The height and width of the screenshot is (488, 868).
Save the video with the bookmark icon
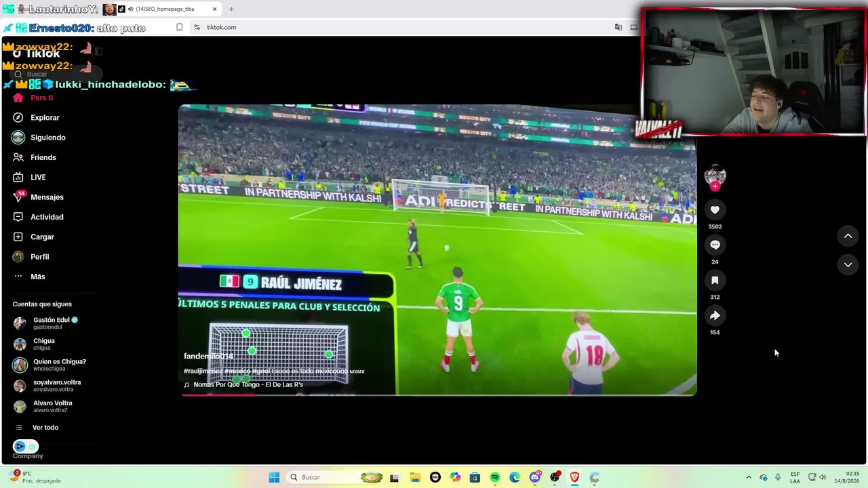(x=715, y=280)
